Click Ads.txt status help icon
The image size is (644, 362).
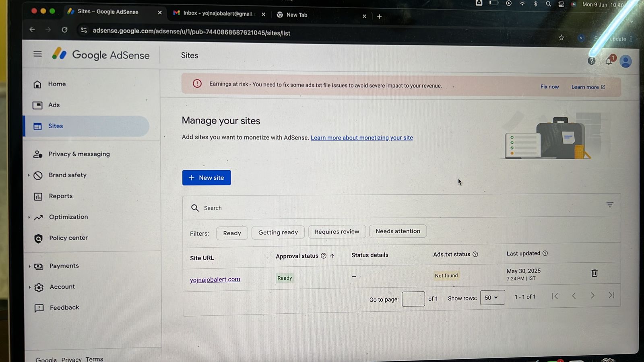point(475,254)
